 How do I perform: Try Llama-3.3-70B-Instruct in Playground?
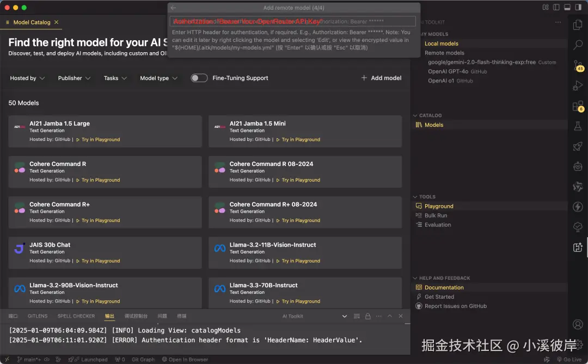click(x=298, y=301)
